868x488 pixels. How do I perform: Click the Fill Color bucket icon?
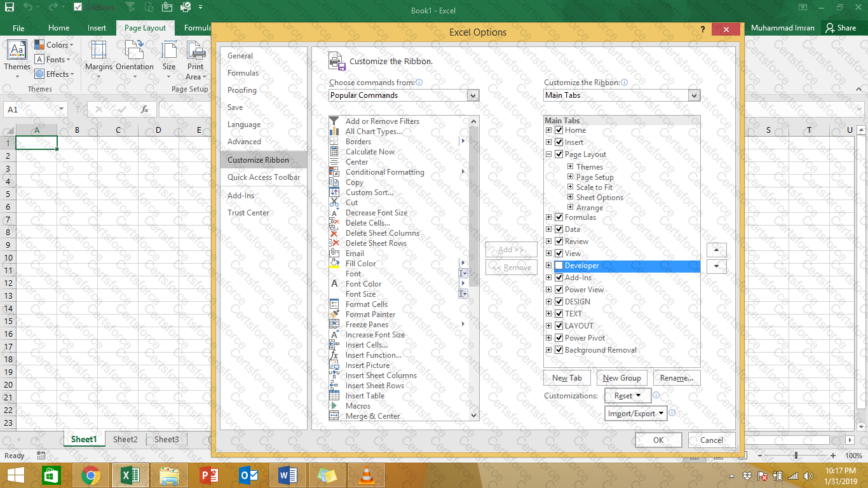(334, 263)
